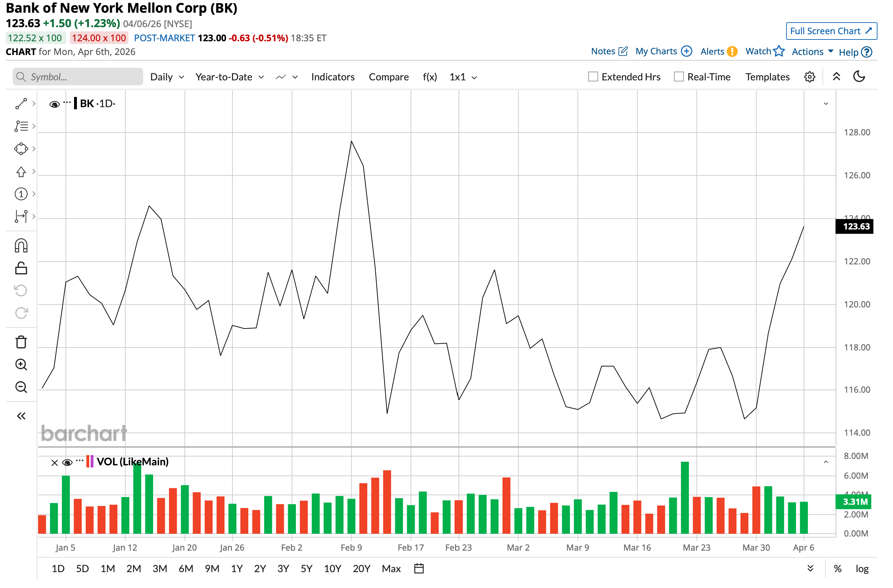
Task: Enable the Real-Time checkbox
Action: coord(679,77)
